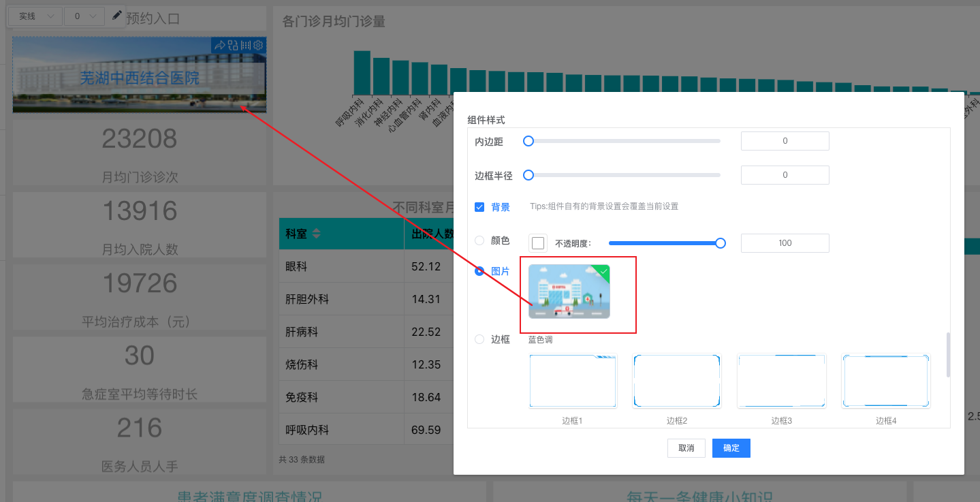Click the 蓝色调 border group label
980x502 pixels.
click(541, 339)
